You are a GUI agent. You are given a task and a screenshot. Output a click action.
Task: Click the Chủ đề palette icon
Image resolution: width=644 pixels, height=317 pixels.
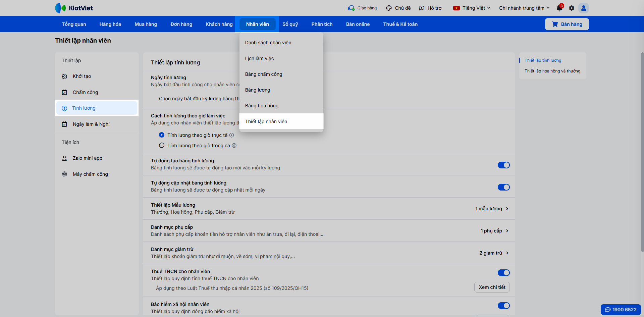(x=389, y=8)
